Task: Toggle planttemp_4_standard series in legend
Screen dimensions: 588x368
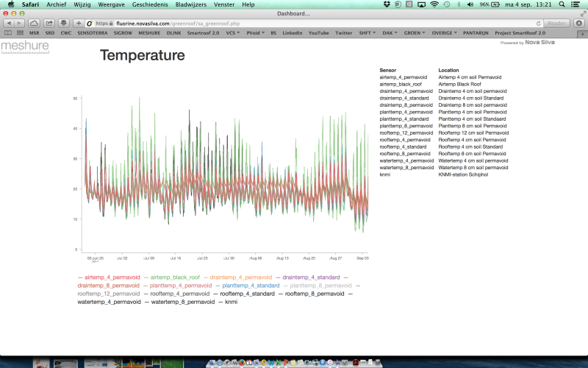Action: point(248,286)
